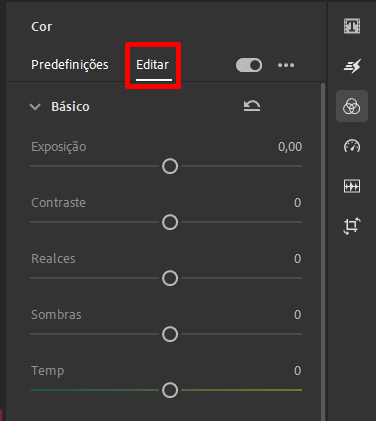Open the Titles panel icon
This screenshot has width=376, height=421.
click(352, 26)
